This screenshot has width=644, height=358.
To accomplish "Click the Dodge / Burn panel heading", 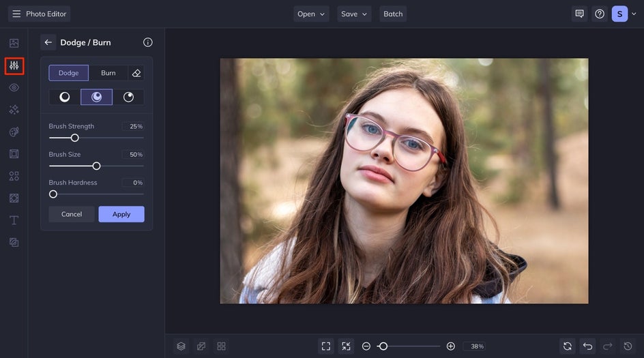I will click(85, 42).
